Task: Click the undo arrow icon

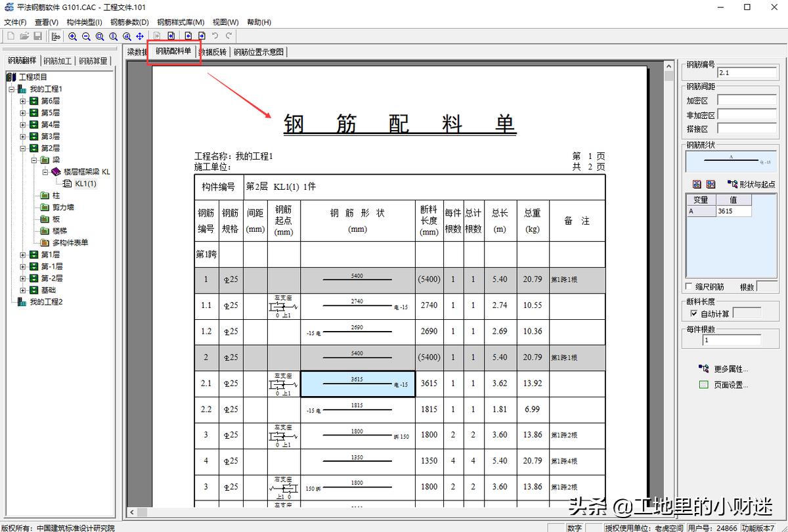Action: pos(215,36)
